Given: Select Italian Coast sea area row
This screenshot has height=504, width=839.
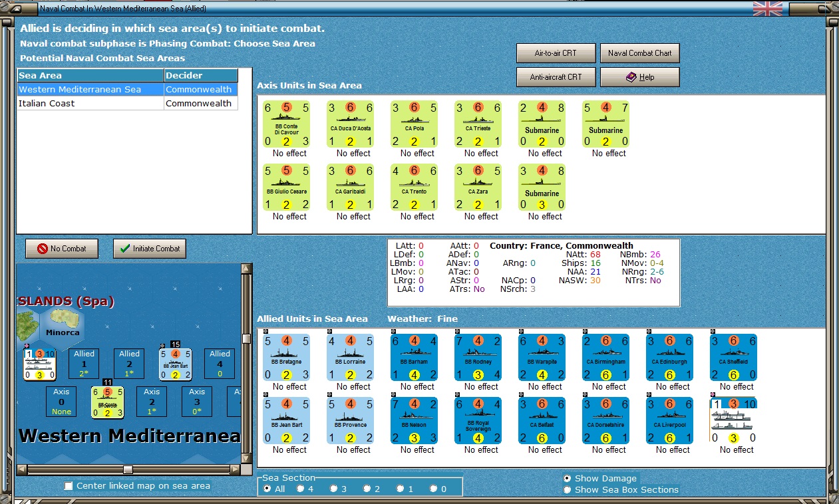Looking at the screenshot, I should coord(128,103).
